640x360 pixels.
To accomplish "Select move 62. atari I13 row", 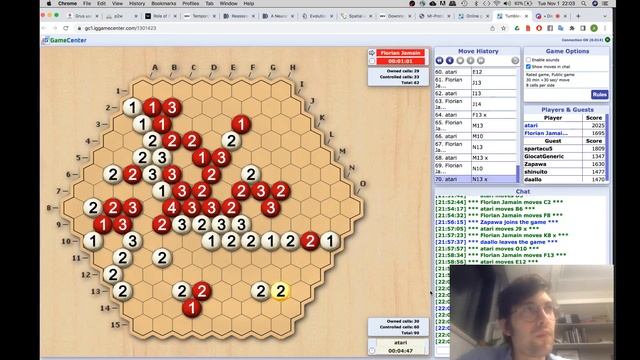I will (x=476, y=93).
